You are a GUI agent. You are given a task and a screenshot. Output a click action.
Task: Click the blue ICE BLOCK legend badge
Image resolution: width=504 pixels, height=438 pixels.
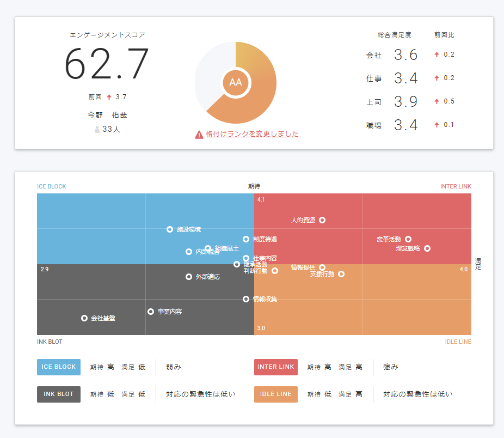pyautogui.click(x=59, y=367)
